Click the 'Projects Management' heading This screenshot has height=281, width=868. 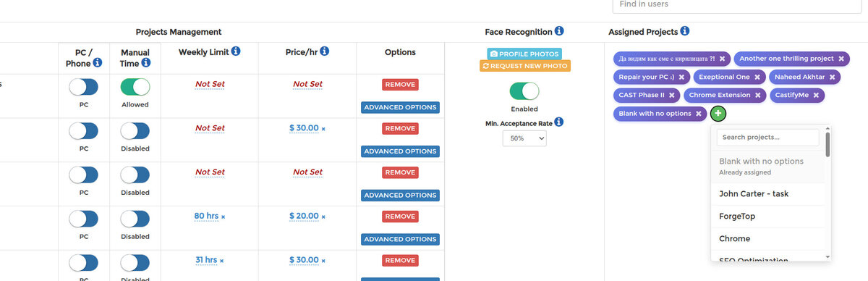179,32
